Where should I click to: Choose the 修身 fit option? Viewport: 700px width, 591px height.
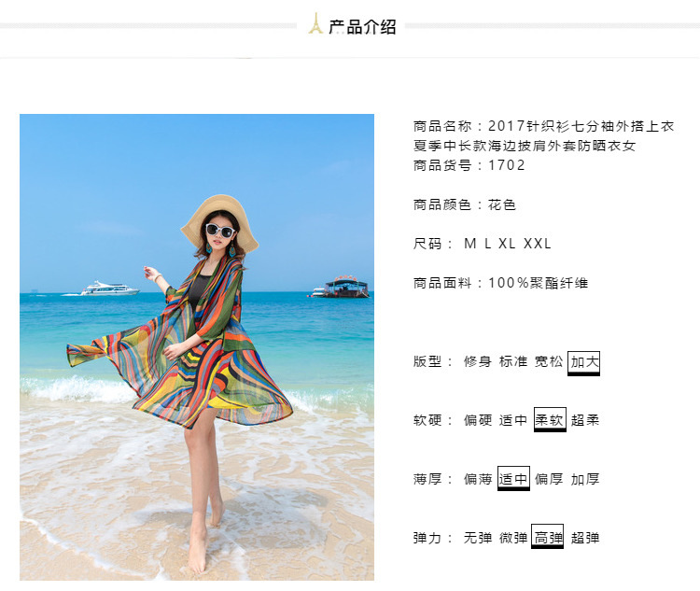[477, 361]
